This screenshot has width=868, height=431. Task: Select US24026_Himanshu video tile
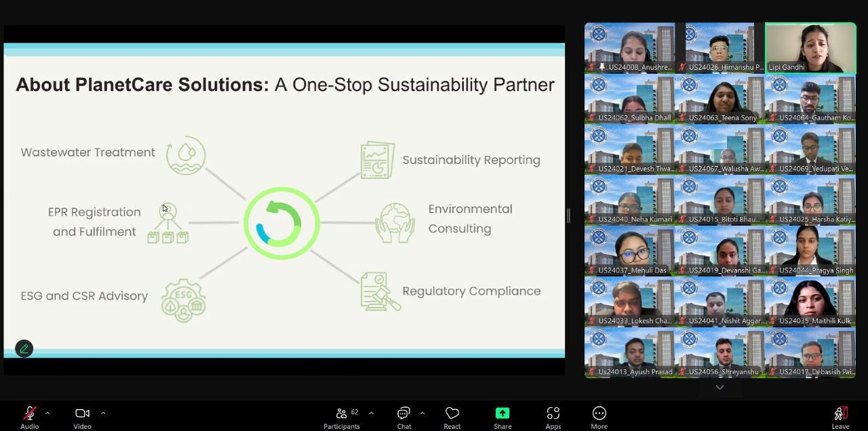pos(720,47)
